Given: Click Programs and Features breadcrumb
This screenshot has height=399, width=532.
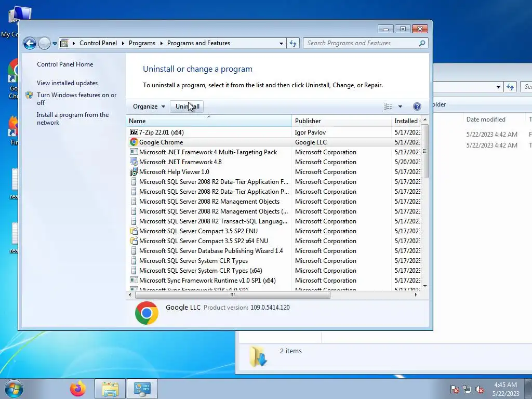Looking at the screenshot, I should 198,43.
